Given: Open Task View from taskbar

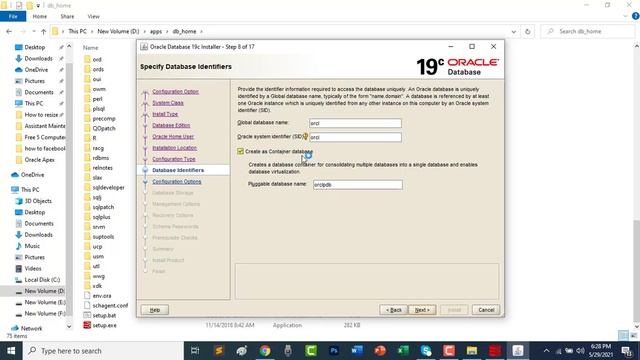Looking at the screenshot, I should (196, 351).
